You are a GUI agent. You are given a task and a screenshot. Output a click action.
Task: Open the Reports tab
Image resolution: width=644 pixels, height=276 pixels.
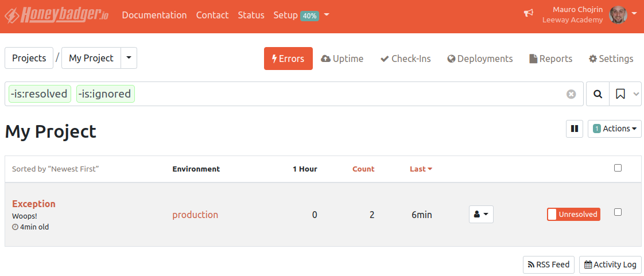pyautogui.click(x=551, y=59)
